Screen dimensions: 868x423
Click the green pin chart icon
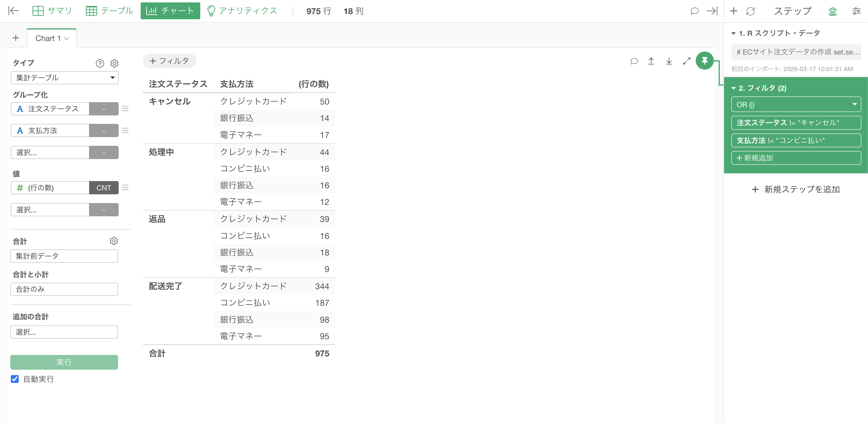coord(704,61)
